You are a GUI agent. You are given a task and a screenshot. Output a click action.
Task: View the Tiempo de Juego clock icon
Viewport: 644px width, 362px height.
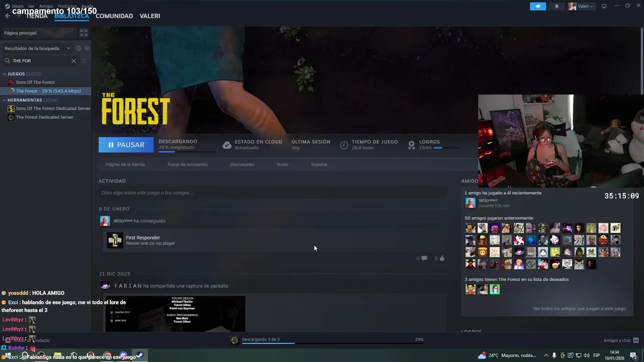tap(344, 145)
